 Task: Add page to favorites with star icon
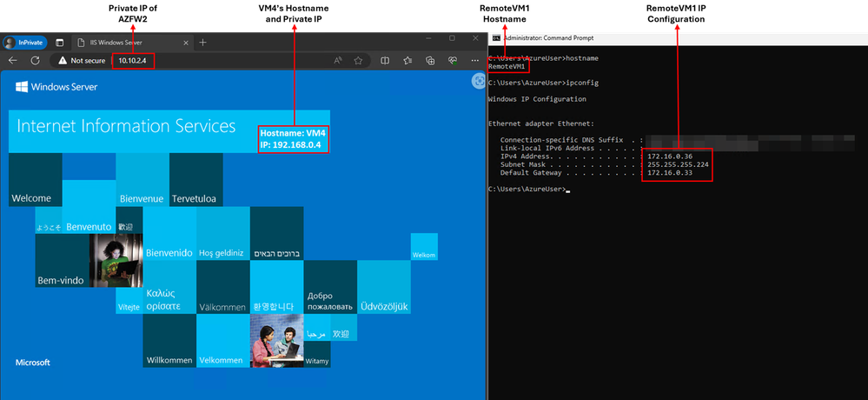pyautogui.click(x=358, y=60)
